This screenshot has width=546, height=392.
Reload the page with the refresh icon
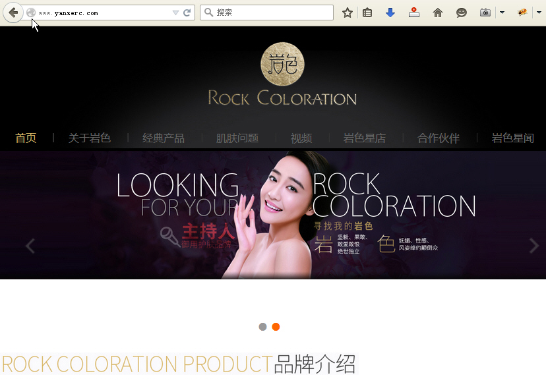187,13
